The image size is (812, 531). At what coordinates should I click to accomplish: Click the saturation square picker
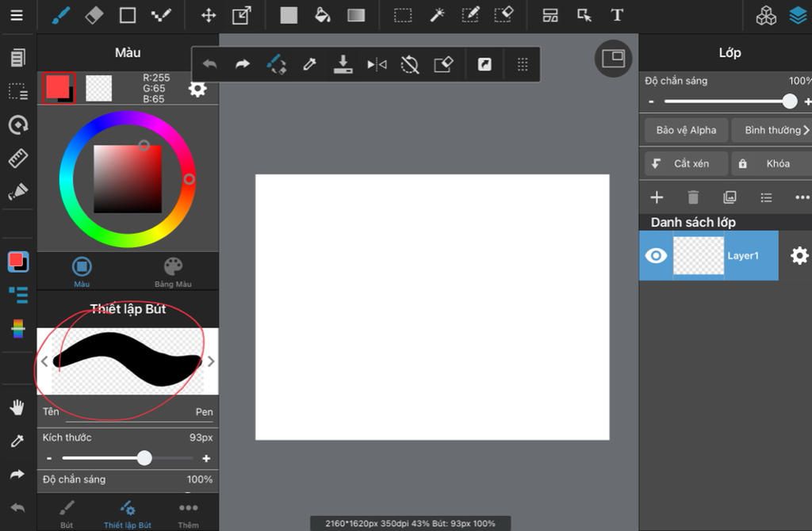(x=128, y=179)
